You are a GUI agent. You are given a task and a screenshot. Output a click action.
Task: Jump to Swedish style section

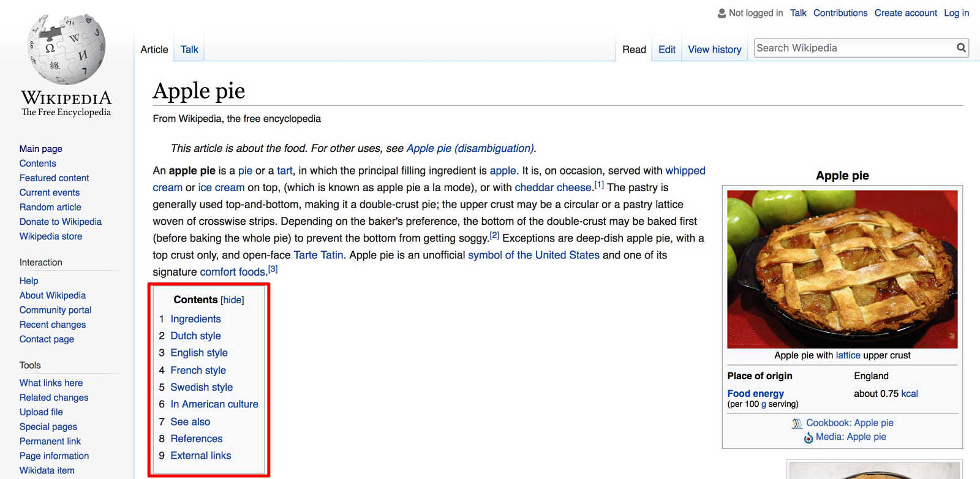pos(202,388)
